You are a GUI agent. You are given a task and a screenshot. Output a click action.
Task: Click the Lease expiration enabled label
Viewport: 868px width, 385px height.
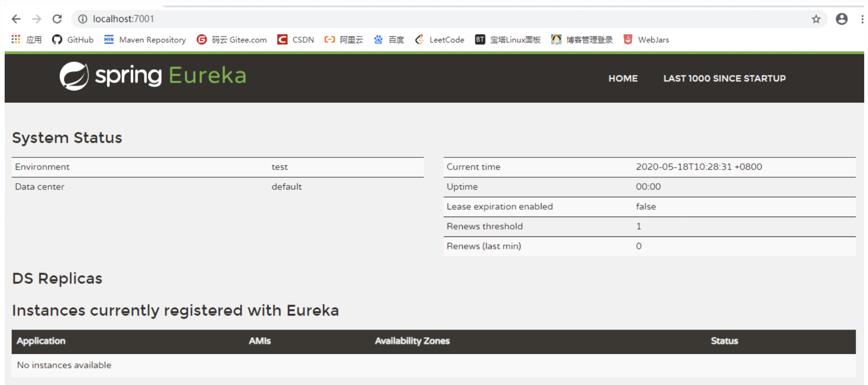coord(500,206)
